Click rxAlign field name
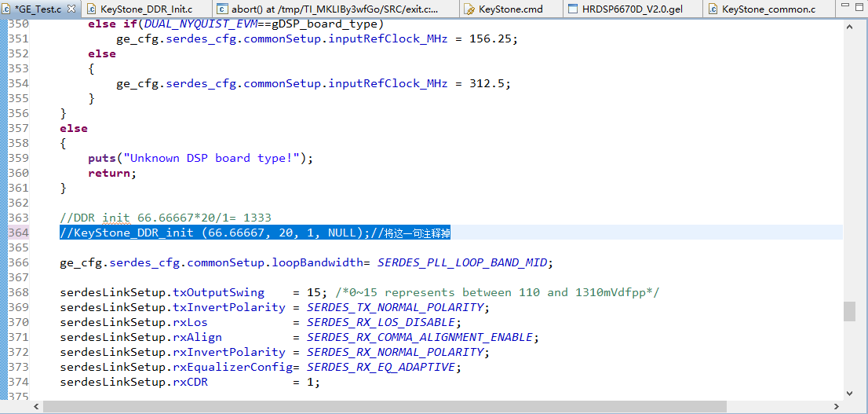This screenshot has height=414, width=868. pyautogui.click(x=197, y=337)
